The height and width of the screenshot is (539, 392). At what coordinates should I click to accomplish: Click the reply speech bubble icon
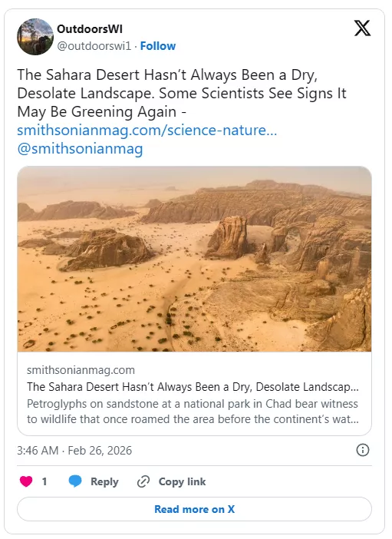click(75, 481)
